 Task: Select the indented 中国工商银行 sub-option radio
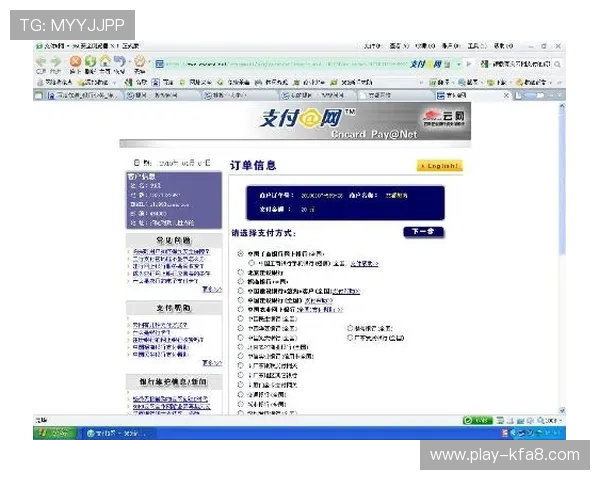(251, 263)
